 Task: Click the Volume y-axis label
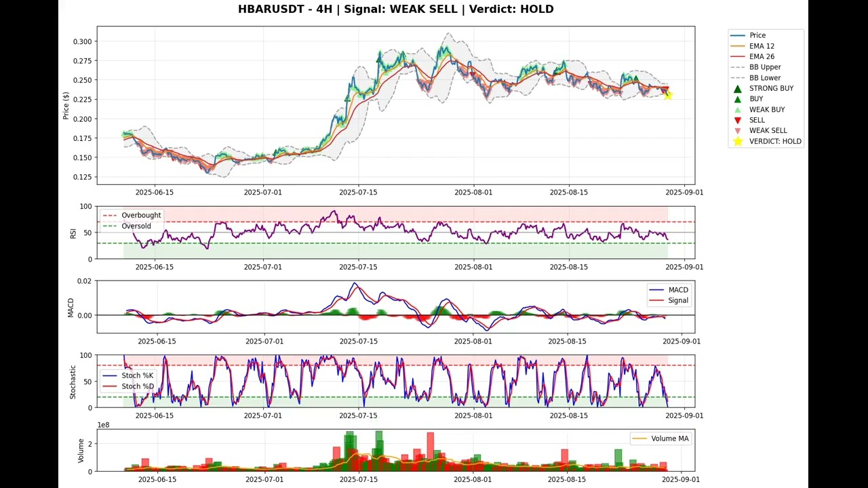tap(81, 451)
